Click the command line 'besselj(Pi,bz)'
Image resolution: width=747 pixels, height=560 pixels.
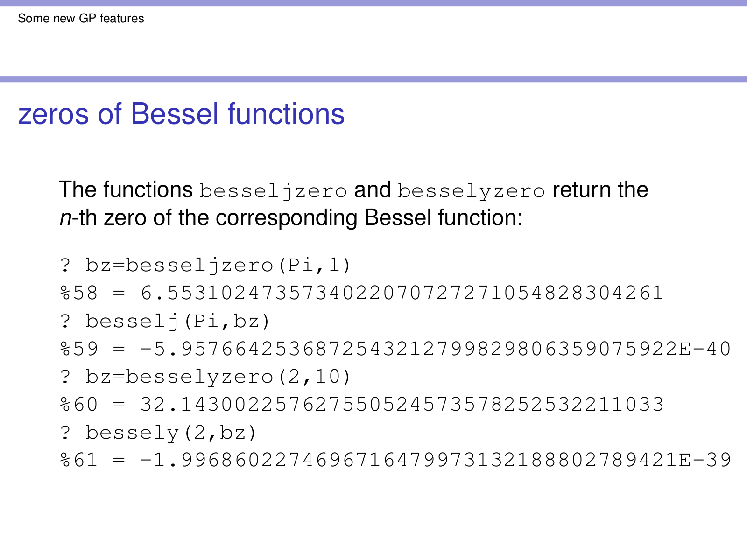(177, 321)
